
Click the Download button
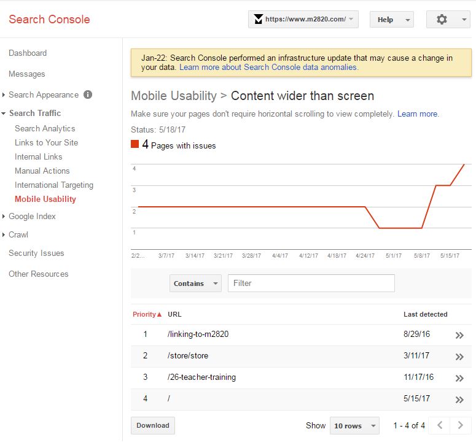(153, 425)
